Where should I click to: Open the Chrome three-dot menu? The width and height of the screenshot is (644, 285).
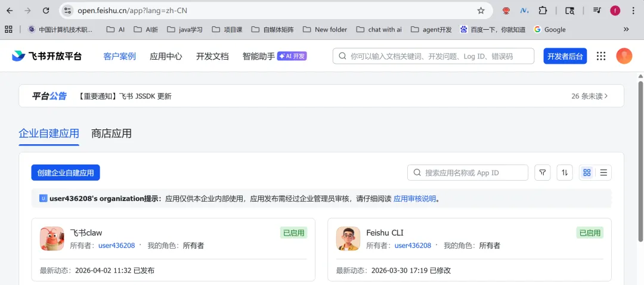pyautogui.click(x=633, y=11)
